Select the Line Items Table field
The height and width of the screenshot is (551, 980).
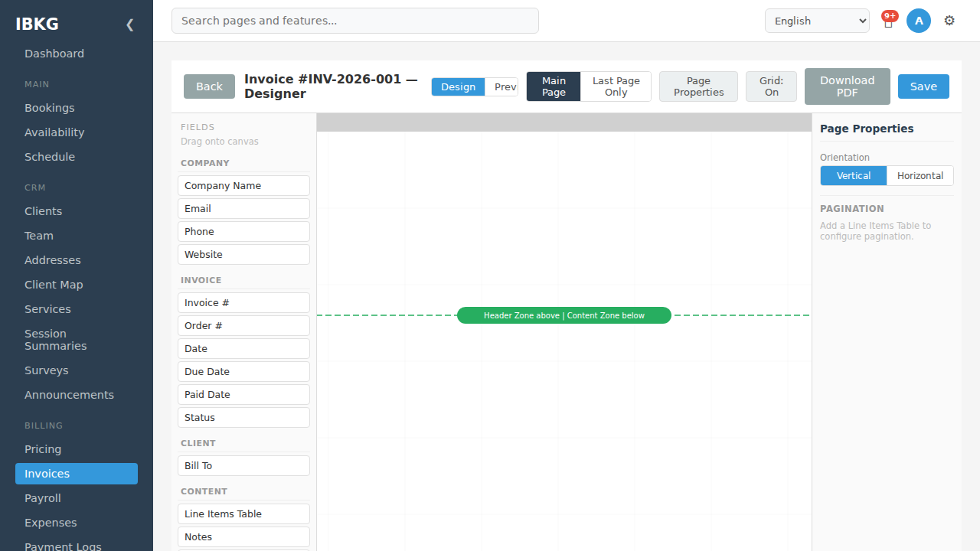tap(243, 514)
